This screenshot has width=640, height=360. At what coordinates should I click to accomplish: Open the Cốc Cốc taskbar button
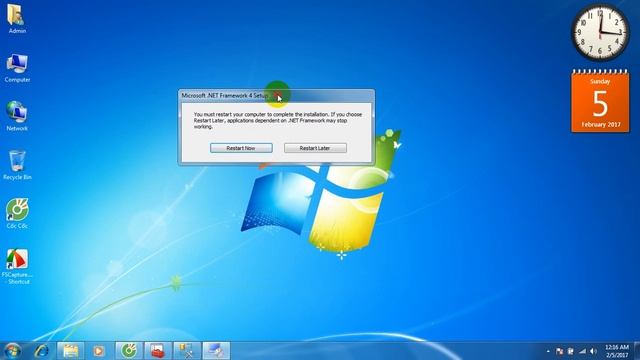pyautogui.click(x=129, y=351)
